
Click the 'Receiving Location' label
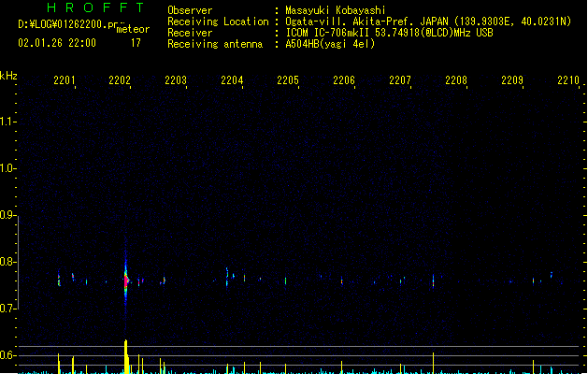(218, 22)
